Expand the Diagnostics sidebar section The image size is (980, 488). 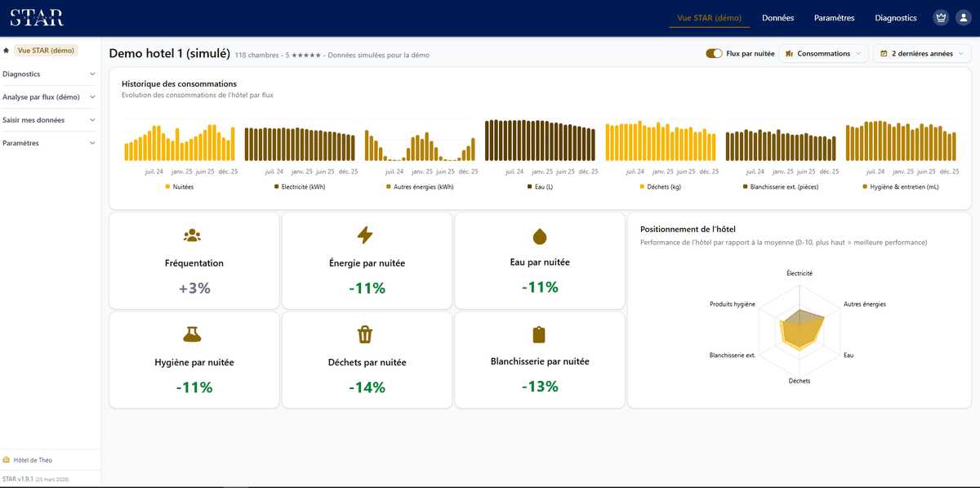point(50,74)
